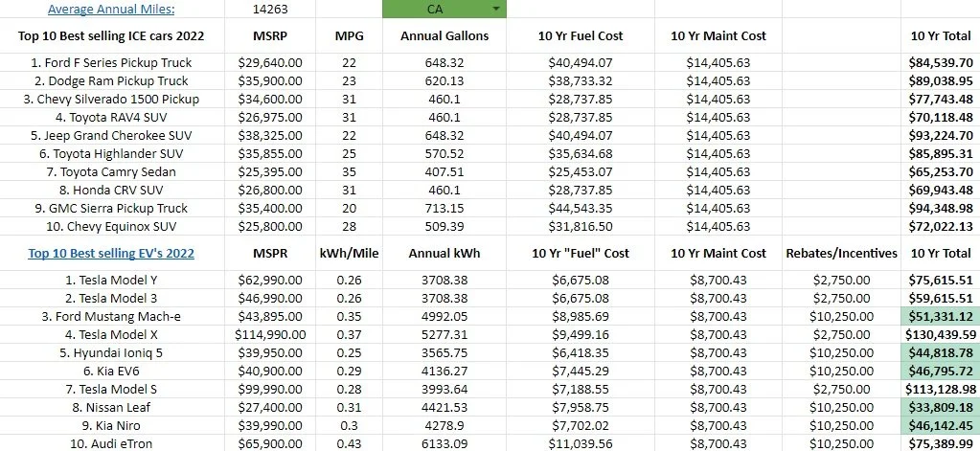The height and width of the screenshot is (451, 980).
Task: Select the 14263 annual miles cell
Action: [x=270, y=10]
